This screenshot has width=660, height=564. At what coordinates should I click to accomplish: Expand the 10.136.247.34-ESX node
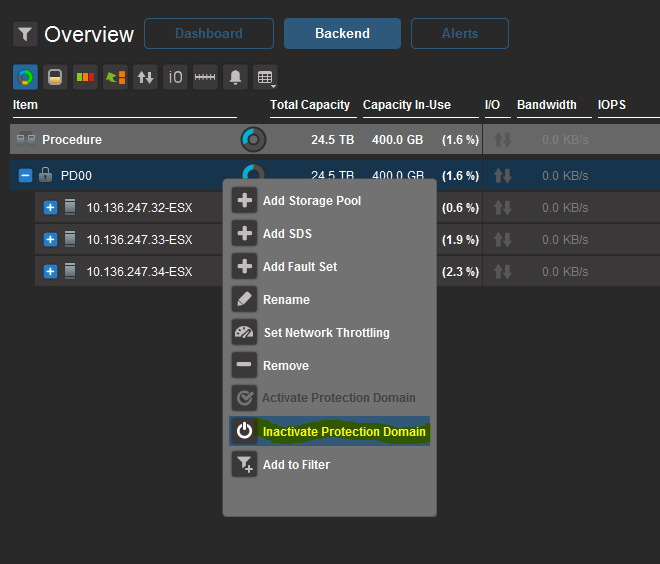point(51,271)
